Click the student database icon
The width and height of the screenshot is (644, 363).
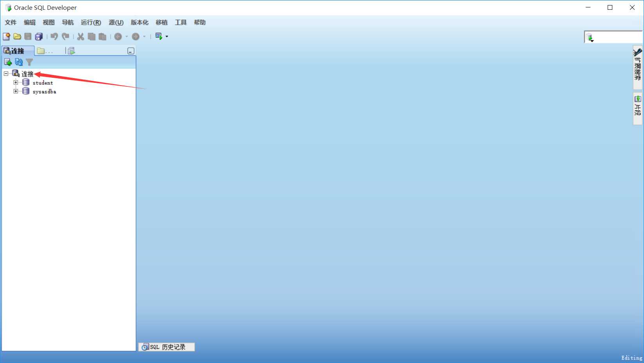[x=26, y=82]
